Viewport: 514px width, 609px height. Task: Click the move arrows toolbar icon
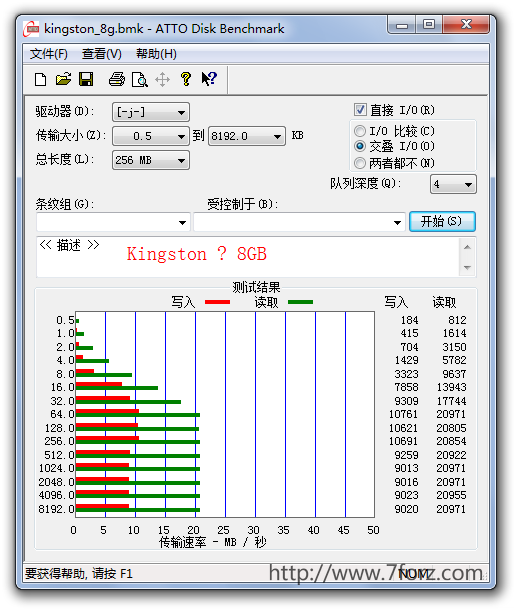click(162, 80)
